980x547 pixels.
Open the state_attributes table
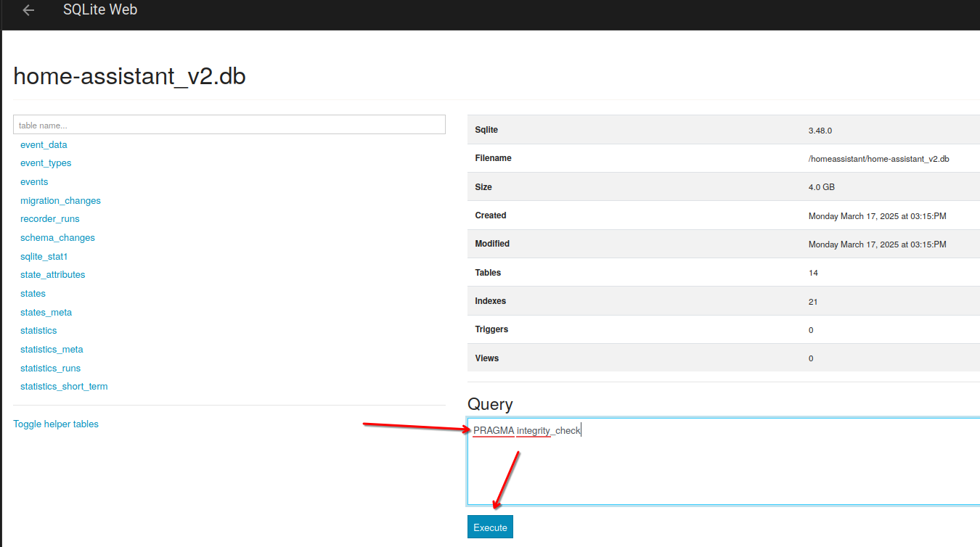coord(53,274)
